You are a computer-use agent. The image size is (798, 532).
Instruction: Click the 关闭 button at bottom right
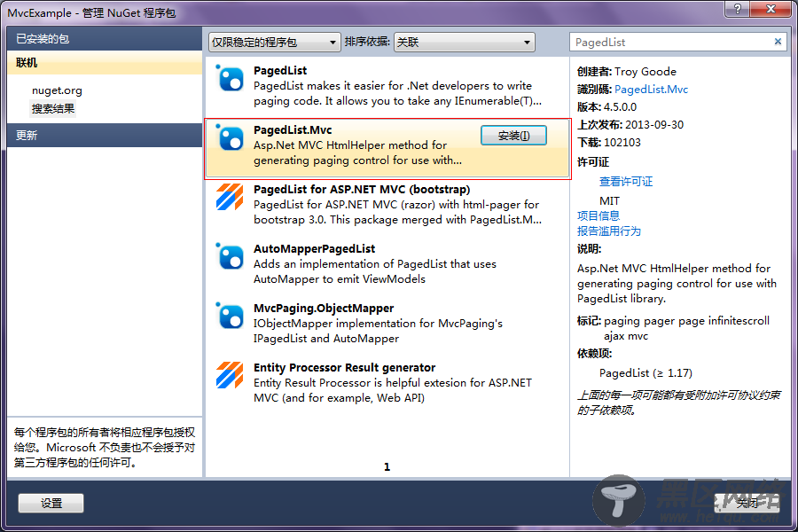pyautogui.click(x=747, y=503)
